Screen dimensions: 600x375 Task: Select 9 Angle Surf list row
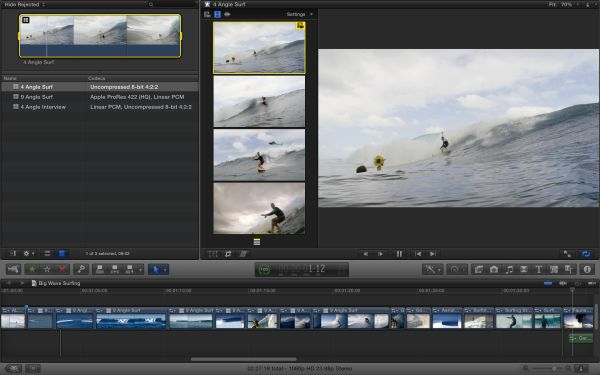click(x=99, y=97)
